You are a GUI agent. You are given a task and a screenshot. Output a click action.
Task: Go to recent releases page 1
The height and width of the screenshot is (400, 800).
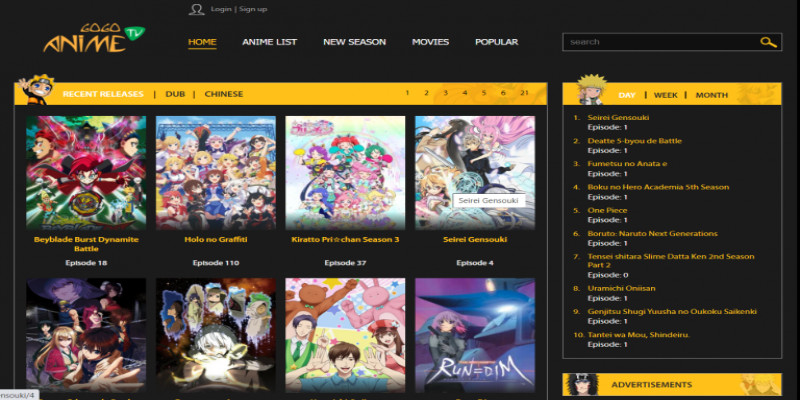407,93
